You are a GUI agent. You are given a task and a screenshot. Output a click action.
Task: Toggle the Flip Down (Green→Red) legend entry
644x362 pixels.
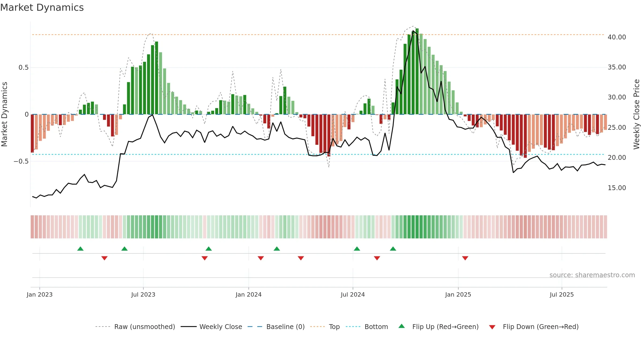click(533, 327)
